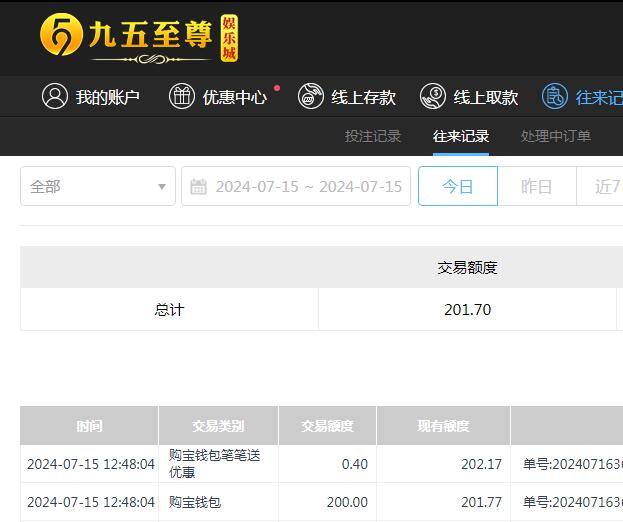Open 线上存款 menu label
The image size is (623, 522).
coord(364,97)
